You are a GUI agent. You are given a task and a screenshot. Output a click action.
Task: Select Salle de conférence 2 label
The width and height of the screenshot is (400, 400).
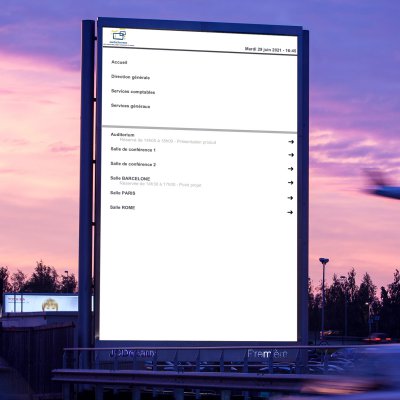[x=133, y=164]
